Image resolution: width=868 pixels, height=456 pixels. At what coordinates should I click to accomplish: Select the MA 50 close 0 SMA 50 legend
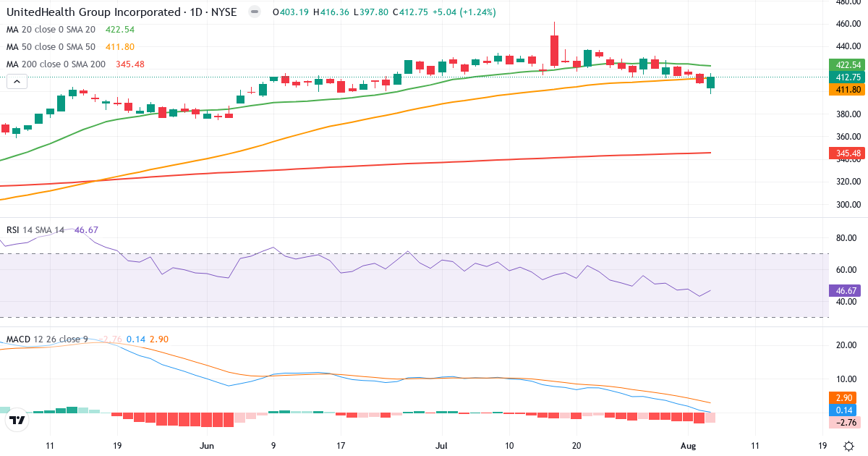pyautogui.click(x=51, y=47)
